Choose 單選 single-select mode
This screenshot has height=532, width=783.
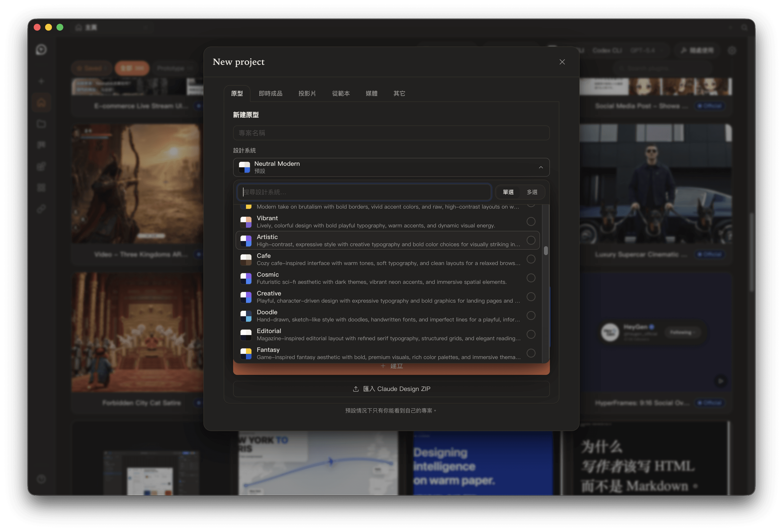click(508, 192)
